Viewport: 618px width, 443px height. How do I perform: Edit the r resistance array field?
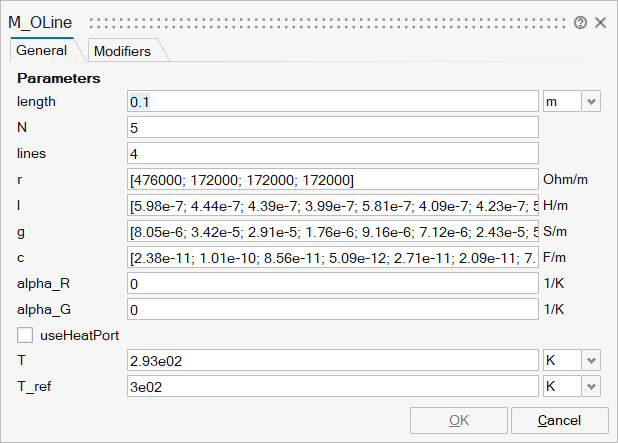click(333, 179)
